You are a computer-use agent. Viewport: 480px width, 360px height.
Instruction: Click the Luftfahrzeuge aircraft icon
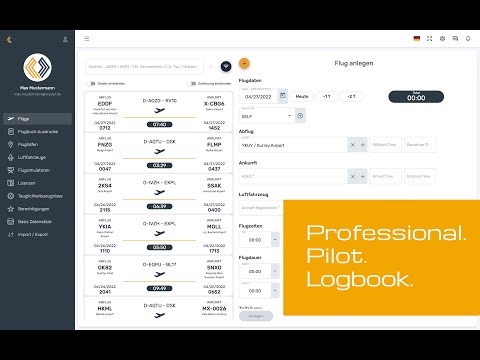point(11,157)
